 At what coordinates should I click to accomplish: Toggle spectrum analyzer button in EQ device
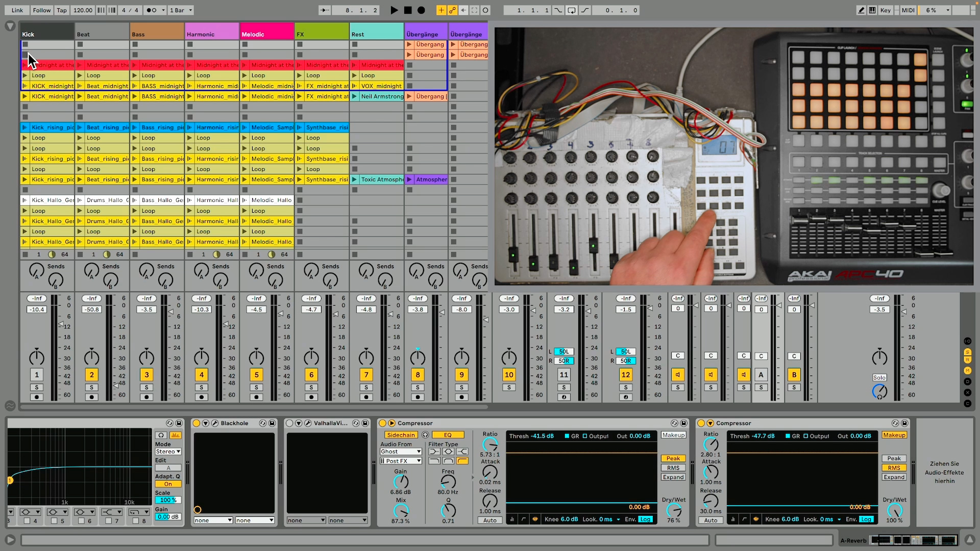coord(175,435)
